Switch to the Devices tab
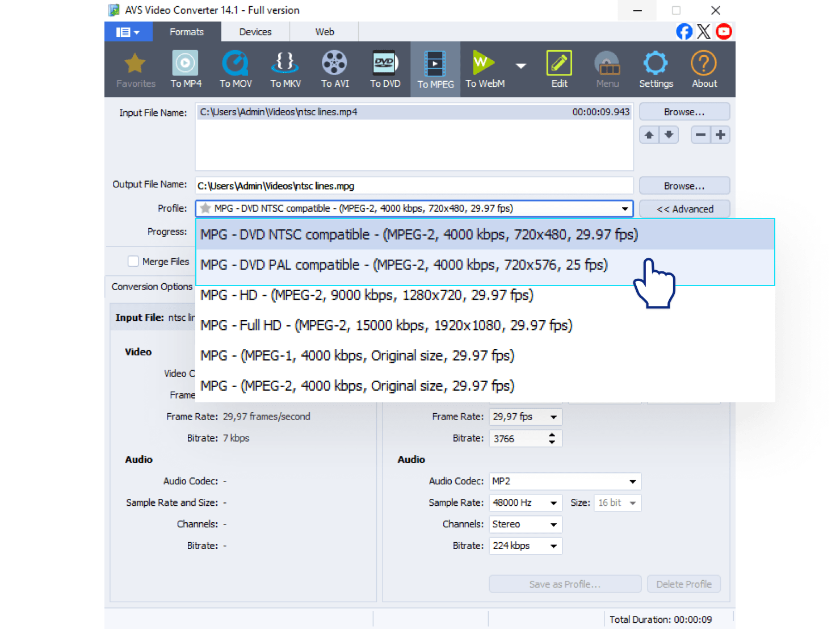 [254, 32]
